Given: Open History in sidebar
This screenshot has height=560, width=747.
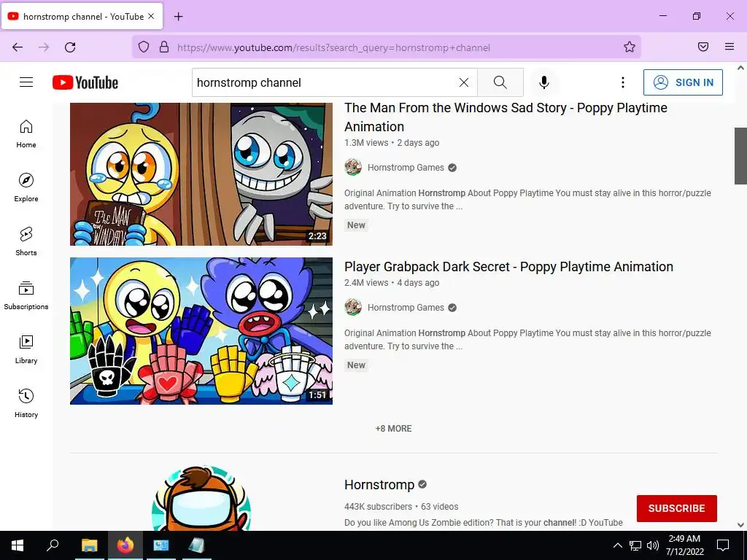Looking at the screenshot, I should [x=26, y=402].
